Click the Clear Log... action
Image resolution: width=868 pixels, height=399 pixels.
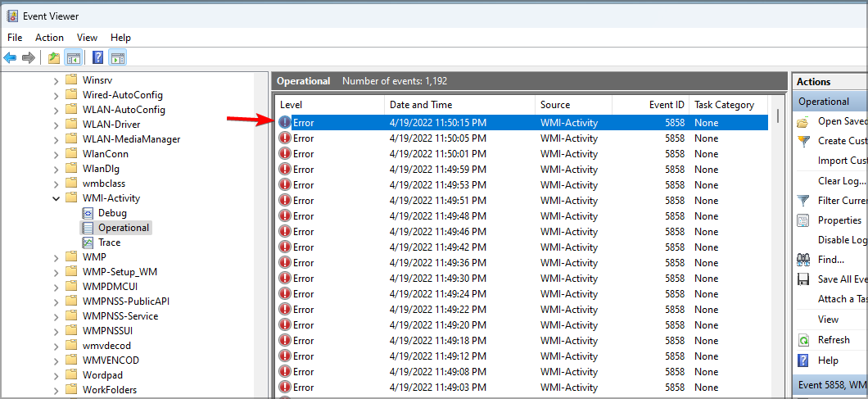click(842, 181)
